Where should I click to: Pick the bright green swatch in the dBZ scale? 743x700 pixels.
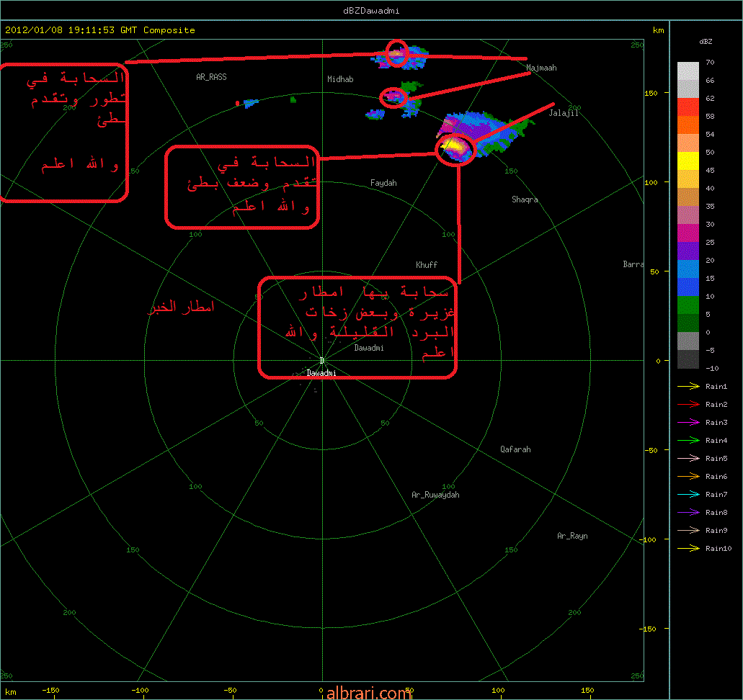pos(688,305)
